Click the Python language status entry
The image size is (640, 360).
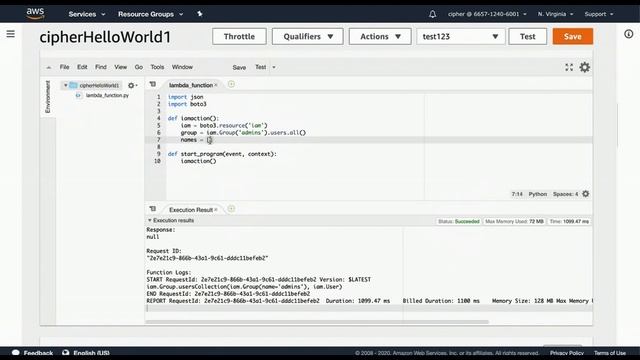coord(538,194)
